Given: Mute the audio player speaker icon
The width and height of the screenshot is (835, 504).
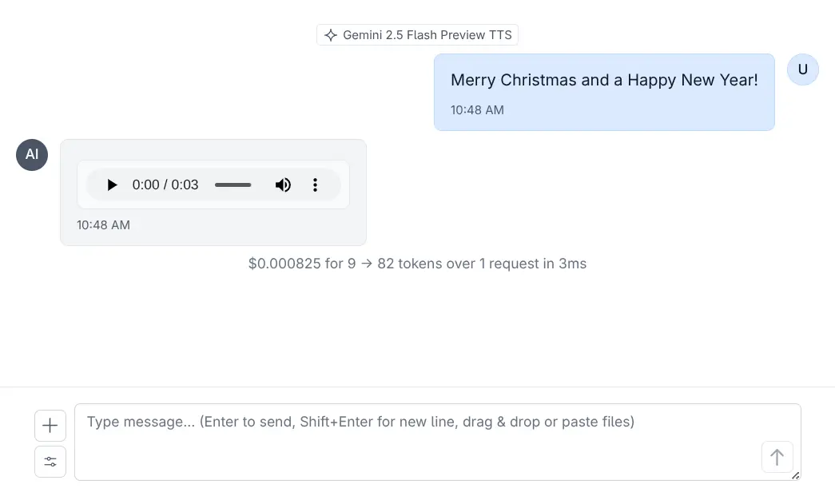Looking at the screenshot, I should (x=283, y=185).
